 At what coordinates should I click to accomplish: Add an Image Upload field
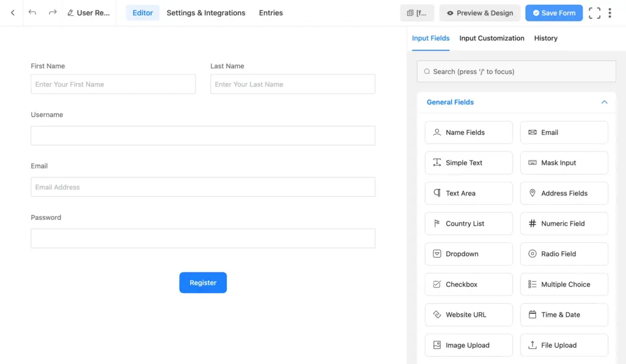468,345
